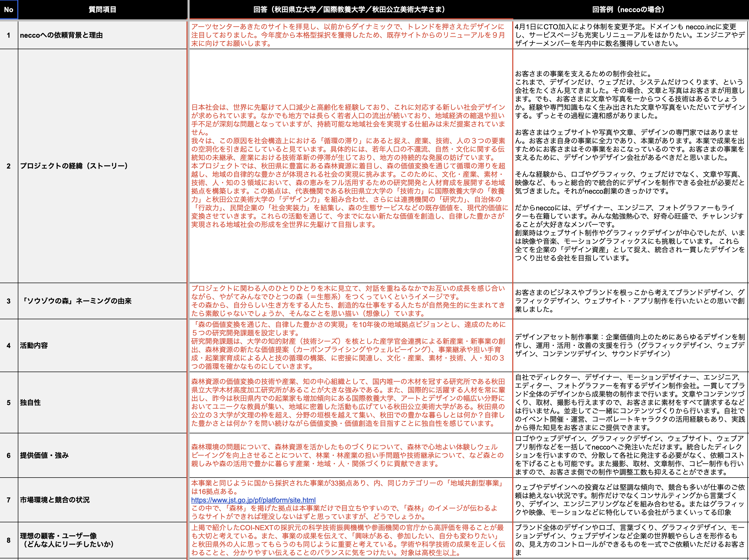Click the "独自性" question cell
This screenshot has height=560, width=749.
(x=102, y=403)
